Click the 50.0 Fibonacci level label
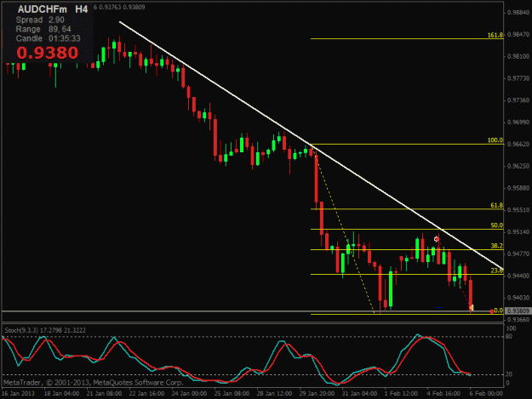This screenshot has width=532, height=399. coord(497,225)
